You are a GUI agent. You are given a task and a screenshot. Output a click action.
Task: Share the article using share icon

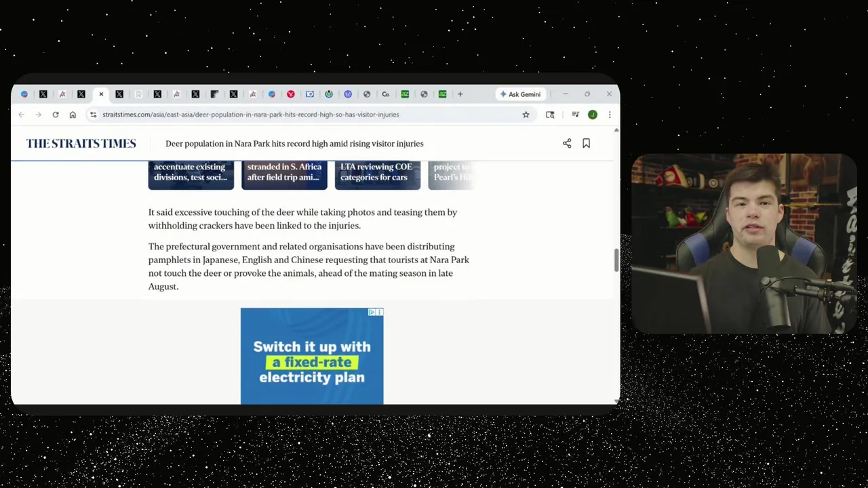567,144
